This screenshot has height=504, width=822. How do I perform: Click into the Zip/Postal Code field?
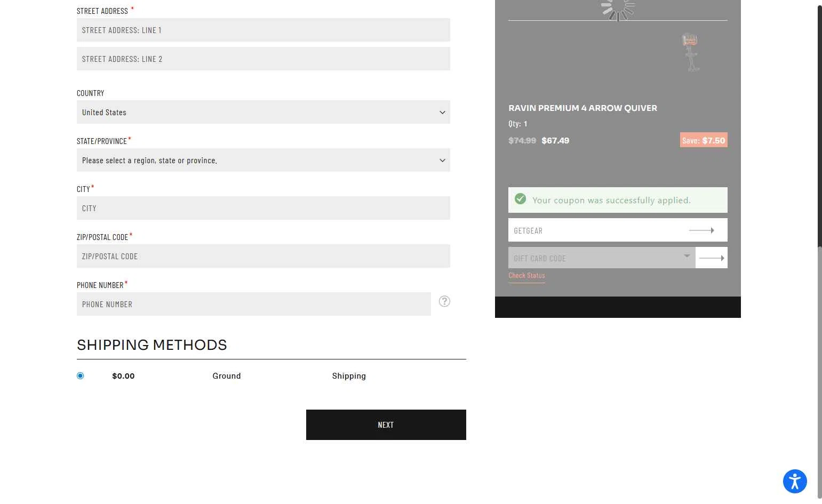[264, 256]
